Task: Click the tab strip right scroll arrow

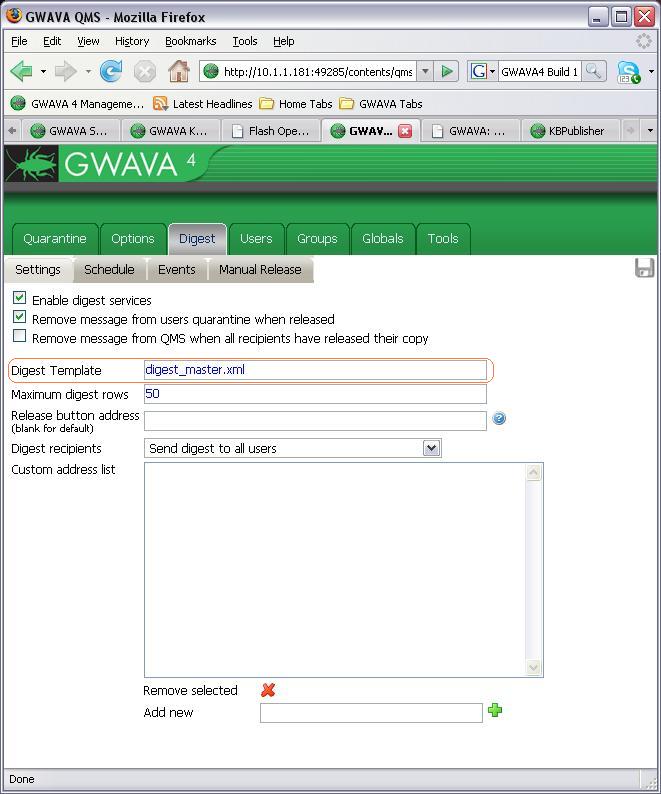Action: click(x=630, y=131)
